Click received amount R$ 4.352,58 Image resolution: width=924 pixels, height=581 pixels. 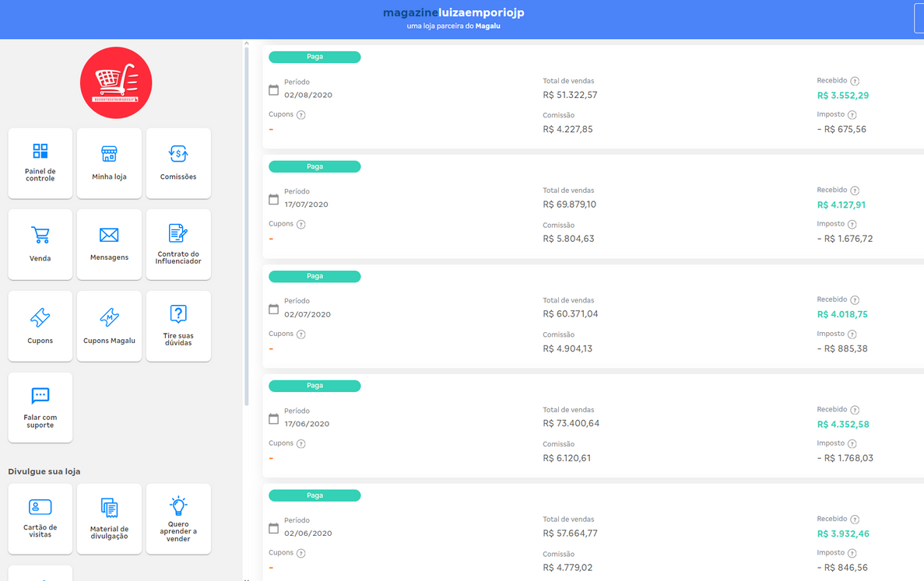click(843, 425)
